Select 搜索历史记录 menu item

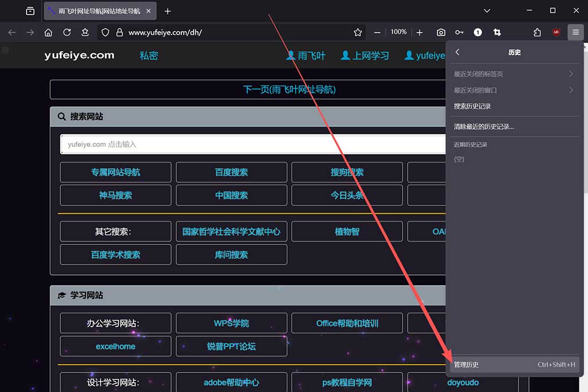(514, 106)
